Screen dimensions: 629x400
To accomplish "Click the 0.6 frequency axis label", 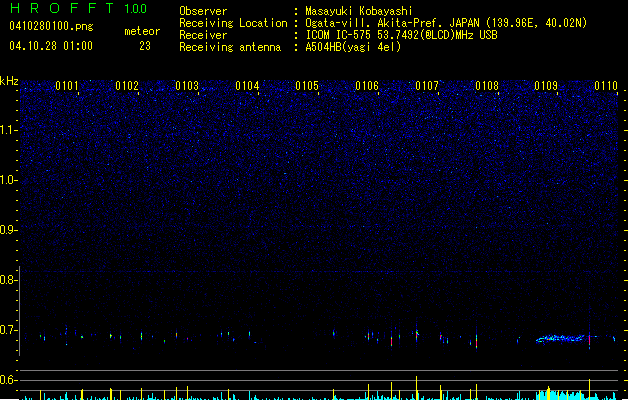I will point(9,380).
